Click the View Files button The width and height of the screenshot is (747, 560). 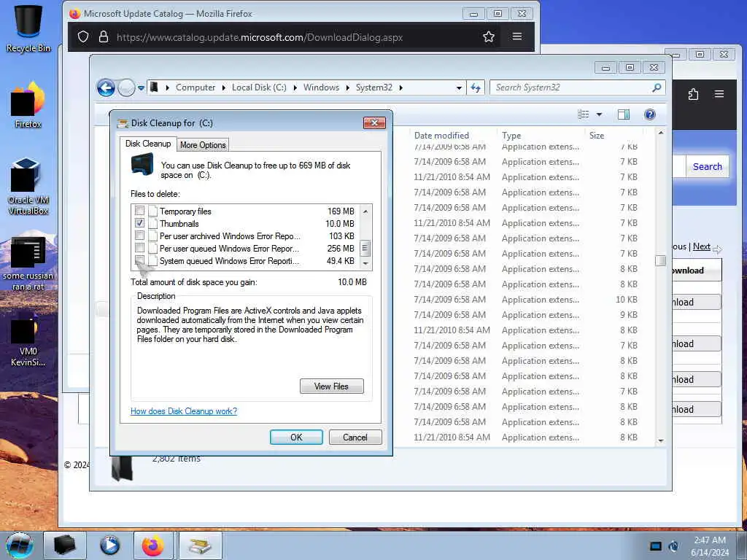pos(332,386)
